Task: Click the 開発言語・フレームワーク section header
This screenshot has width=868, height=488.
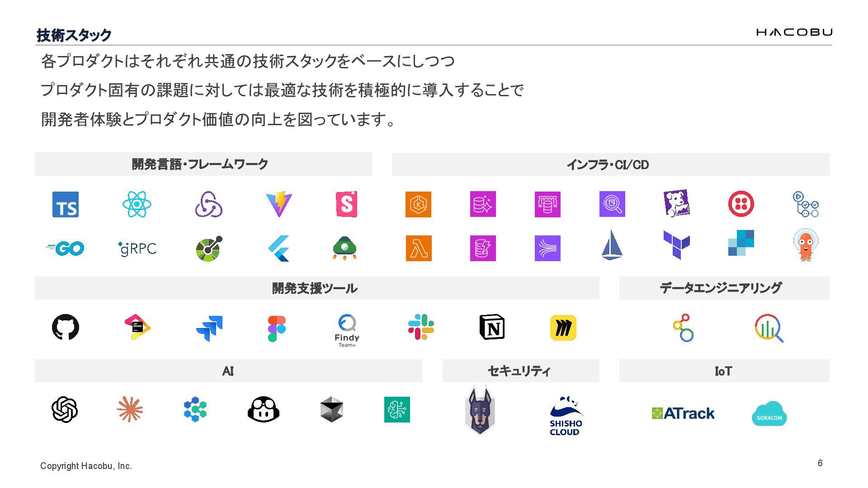Action: pos(203,164)
